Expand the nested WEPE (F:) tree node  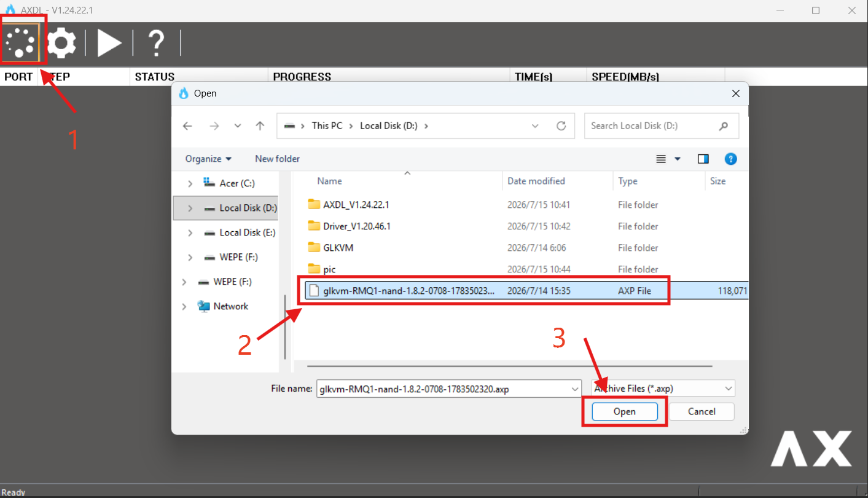tap(190, 257)
